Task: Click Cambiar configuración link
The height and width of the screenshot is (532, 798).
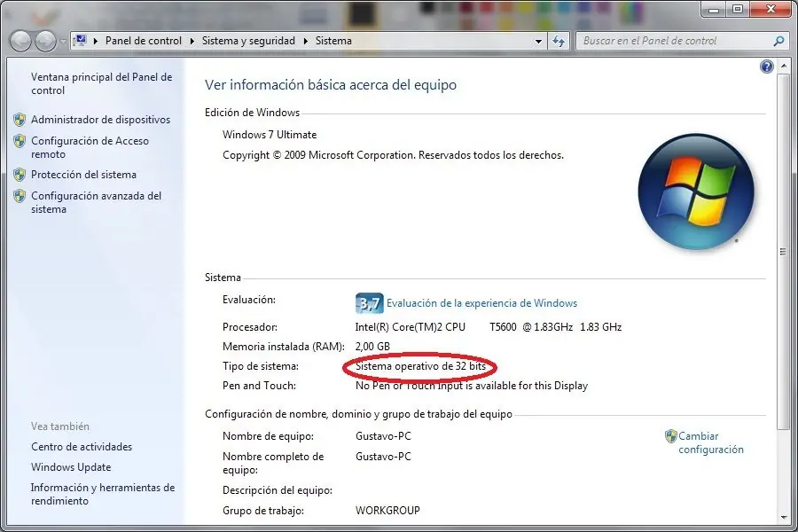Action: click(710, 442)
